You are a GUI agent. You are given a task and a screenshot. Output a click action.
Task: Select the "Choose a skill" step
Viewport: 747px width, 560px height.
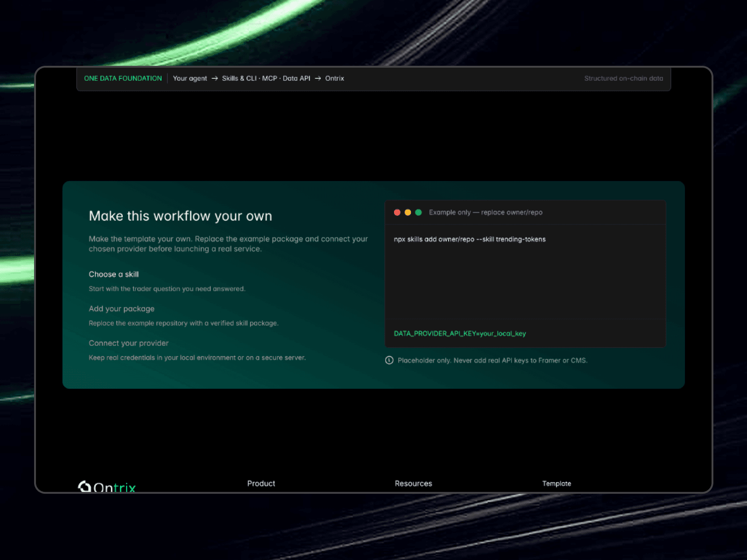pyautogui.click(x=114, y=274)
